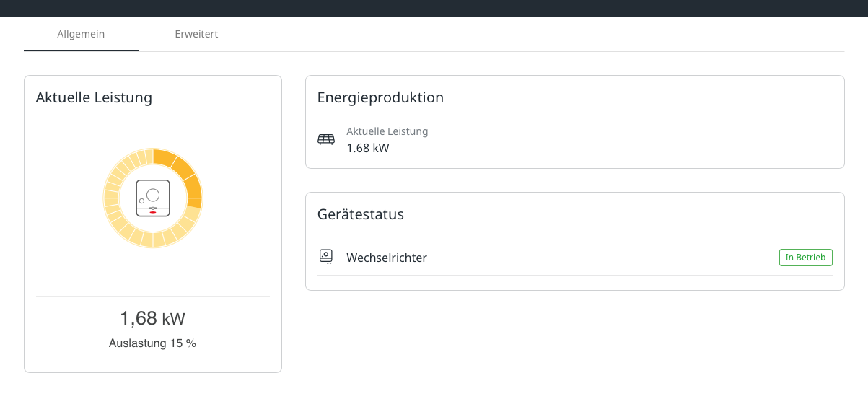Click the light yellow bottom of the gauge ring

pyautogui.click(x=153, y=240)
